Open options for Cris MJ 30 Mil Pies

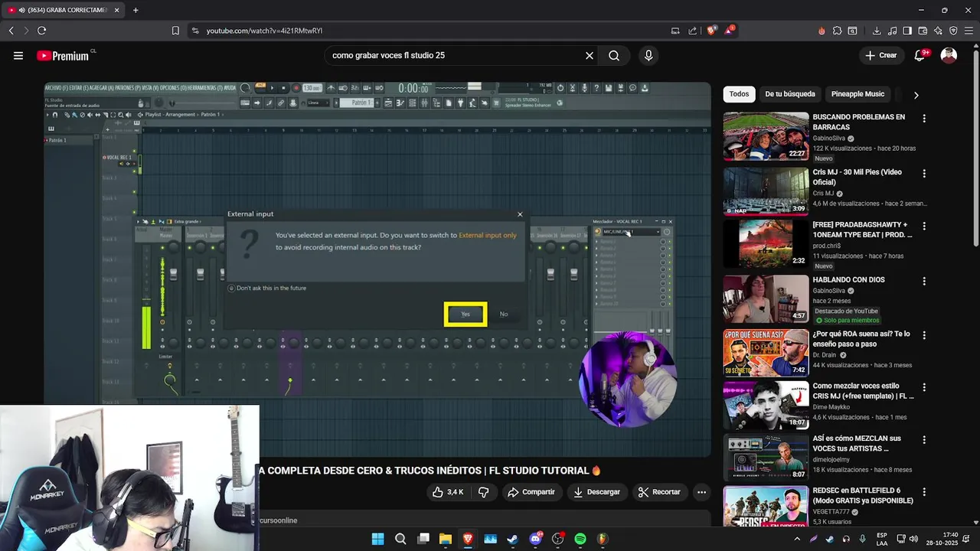click(x=924, y=174)
